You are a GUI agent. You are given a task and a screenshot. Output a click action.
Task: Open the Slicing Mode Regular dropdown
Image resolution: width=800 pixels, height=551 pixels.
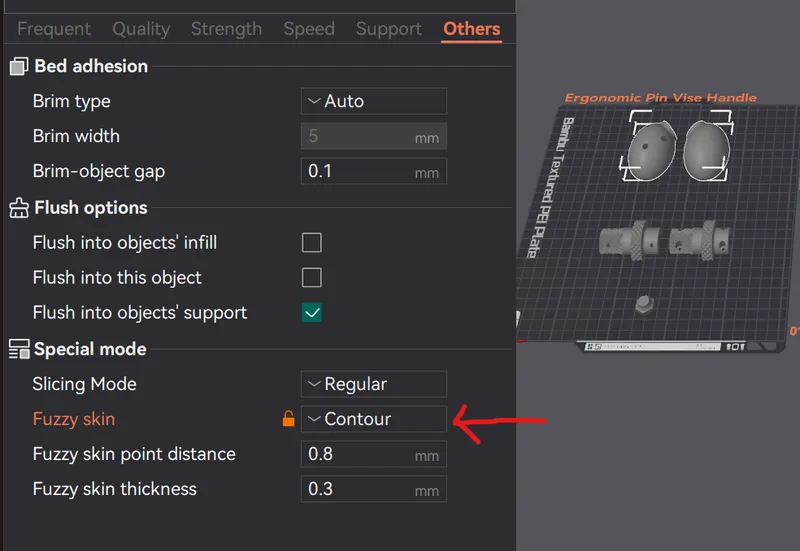click(374, 384)
